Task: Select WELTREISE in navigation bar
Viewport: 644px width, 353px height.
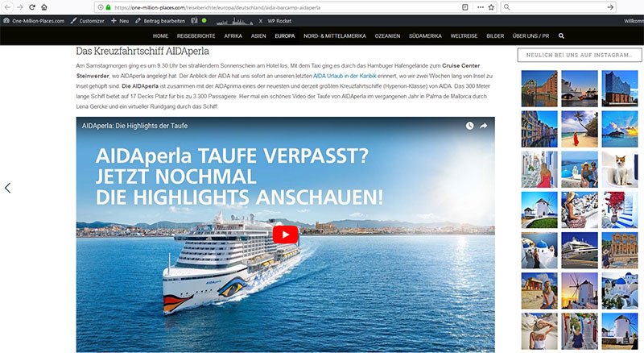Action: (464, 35)
